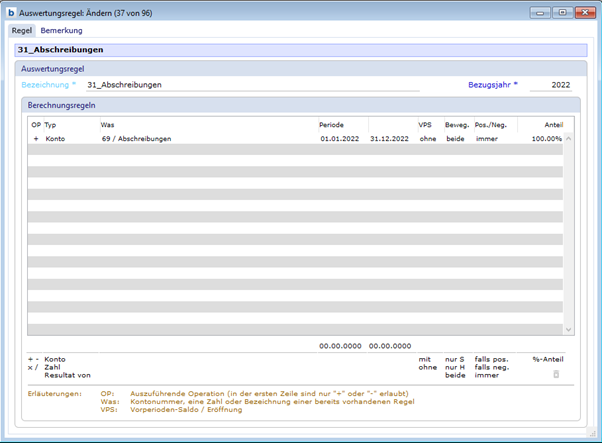The image size is (602, 443).
Task: Select the Konto row with 69 / Abschreibungen
Action: click(x=135, y=139)
